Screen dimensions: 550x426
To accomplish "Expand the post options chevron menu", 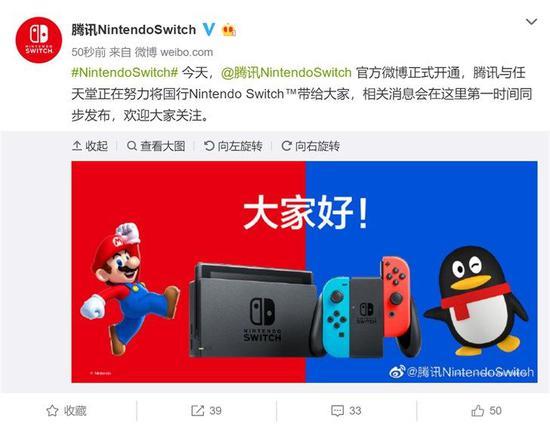I will click(x=532, y=22).
